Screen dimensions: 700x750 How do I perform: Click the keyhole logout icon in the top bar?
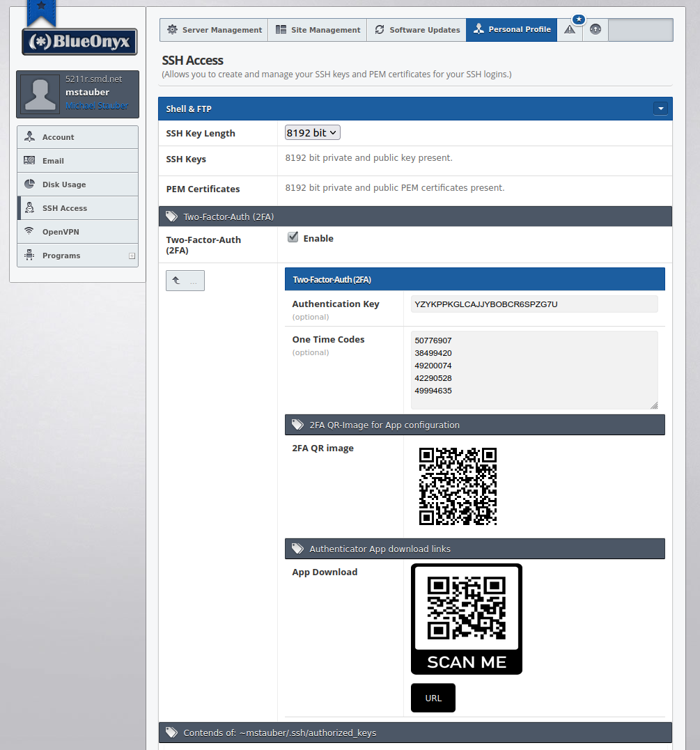(596, 30)
